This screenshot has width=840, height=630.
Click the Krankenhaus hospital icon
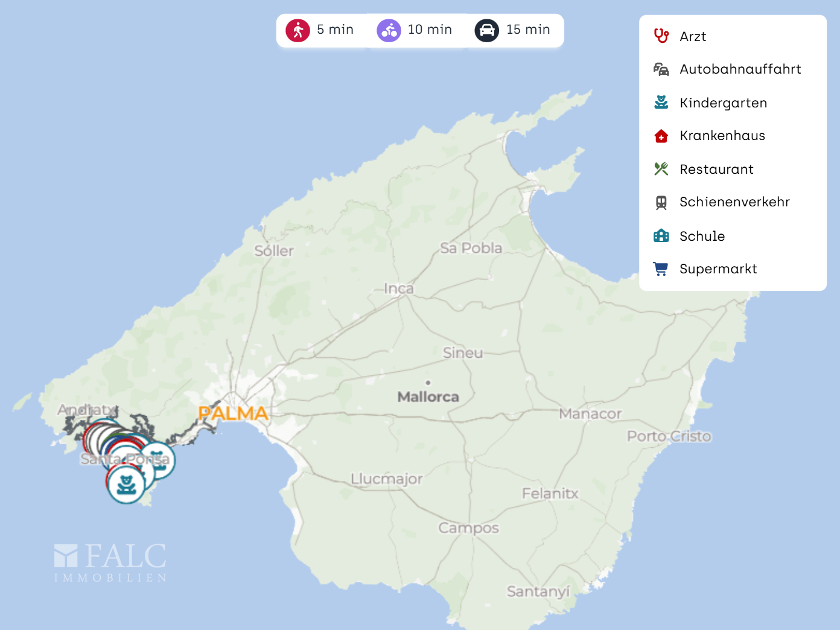[x=661, y=136]
